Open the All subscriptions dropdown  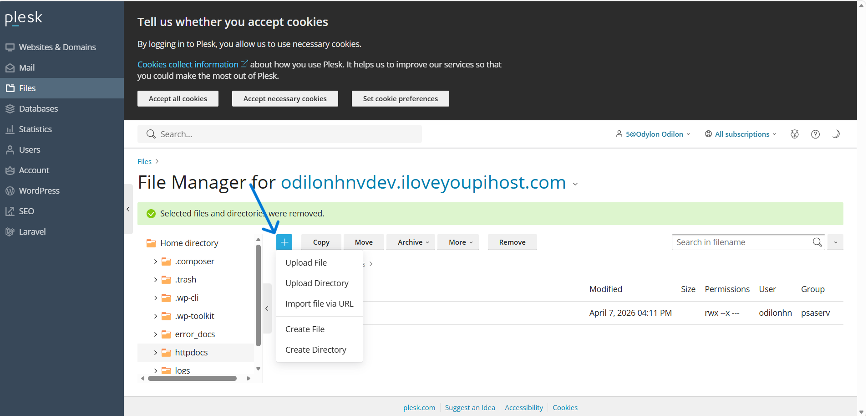741,134
